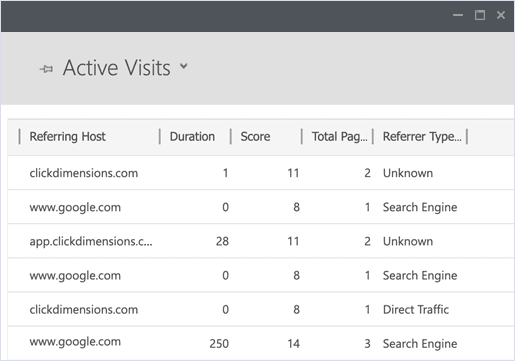Click the first www.google.com referring host
This screenshot has height=361, width=515.
tap(75, 207)
